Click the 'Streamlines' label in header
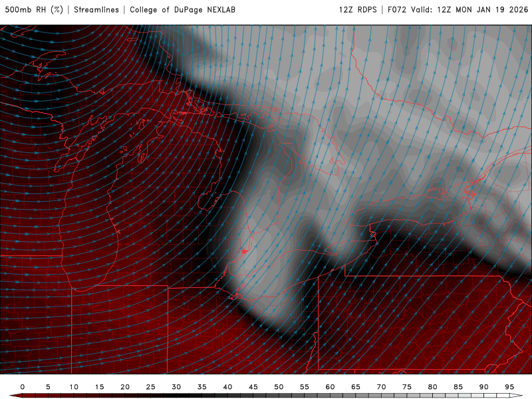 coord(96,10)
